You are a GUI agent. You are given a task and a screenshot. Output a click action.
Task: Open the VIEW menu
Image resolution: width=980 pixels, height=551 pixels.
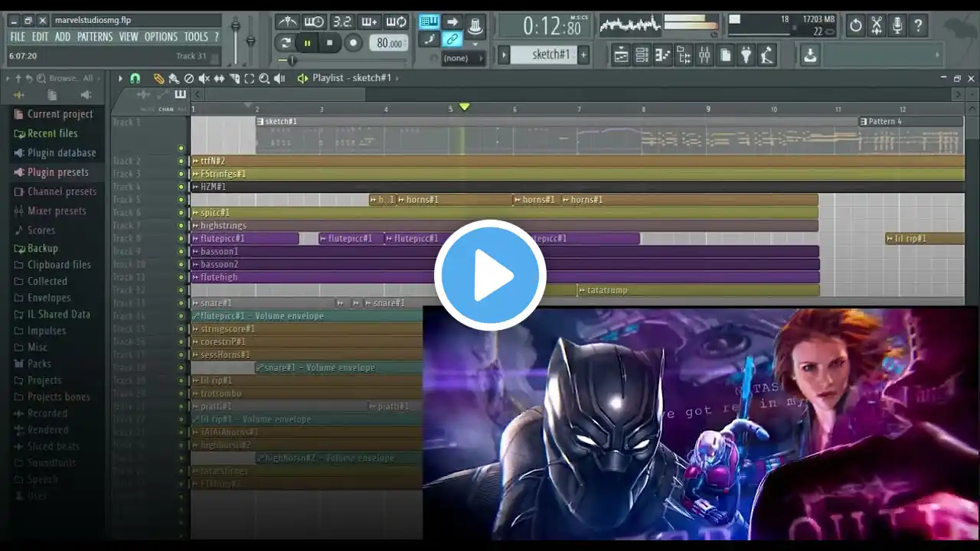coord(129,37)
